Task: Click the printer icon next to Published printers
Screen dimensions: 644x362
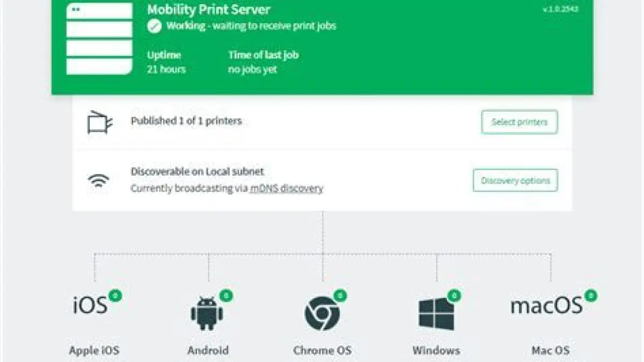Action: (x=100, y=122)
